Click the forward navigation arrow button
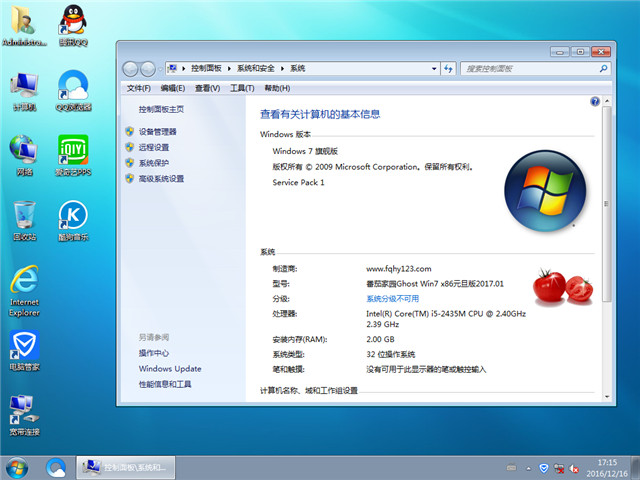Image resolution: width=640 pixels, height=480 pixels. 147,69
